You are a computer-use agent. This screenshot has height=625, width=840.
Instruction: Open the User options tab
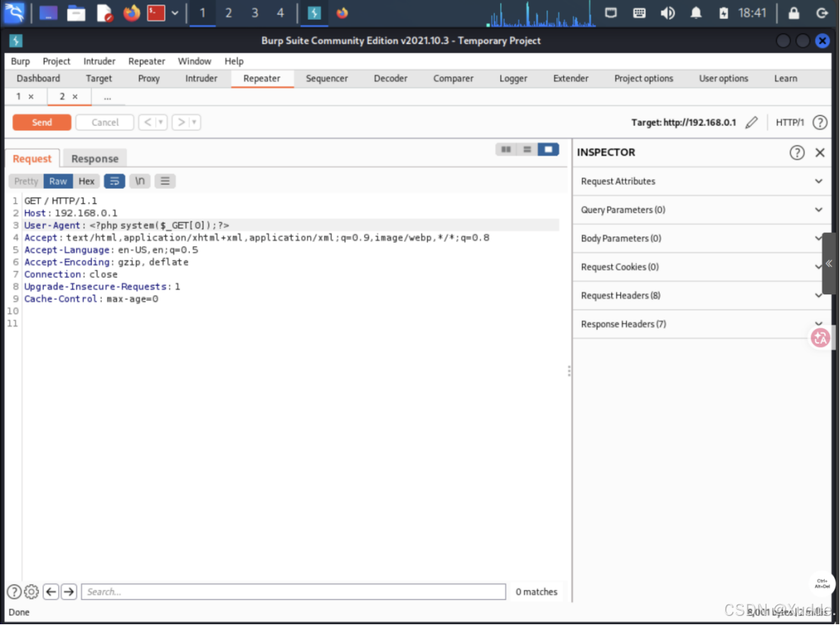723,78
